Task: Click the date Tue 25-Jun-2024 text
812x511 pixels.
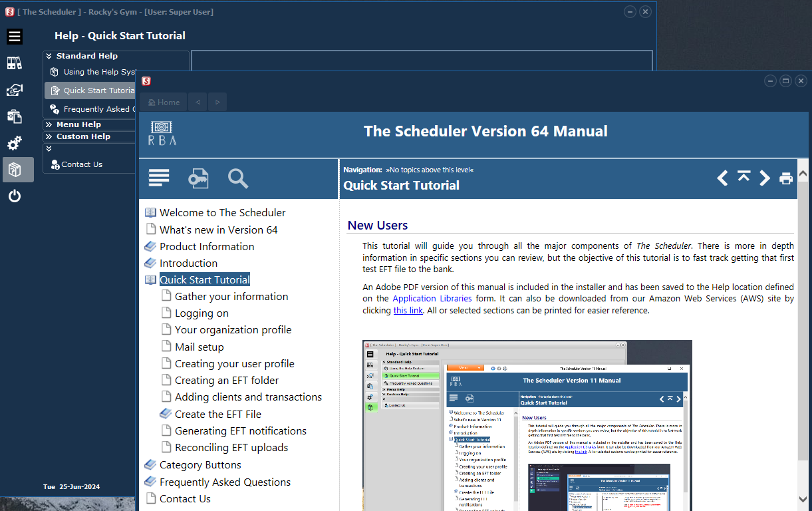Action: (71, 486)
